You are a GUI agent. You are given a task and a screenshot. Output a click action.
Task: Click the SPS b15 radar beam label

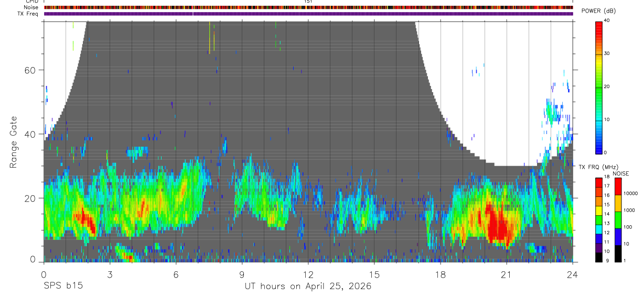[x=63, y=287]
